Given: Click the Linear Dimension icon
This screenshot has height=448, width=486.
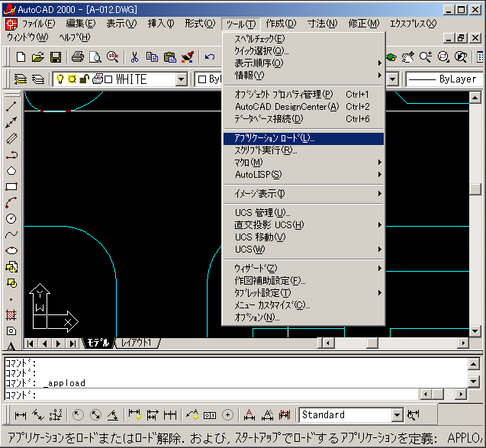Looking at the screenshot, I should pos(21,415).
